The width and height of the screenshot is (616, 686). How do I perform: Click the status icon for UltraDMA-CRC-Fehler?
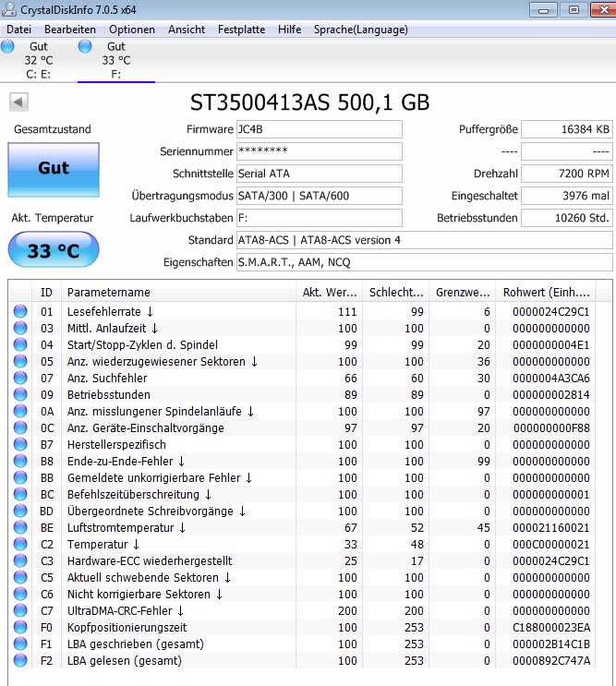click(x=20, y=610)
